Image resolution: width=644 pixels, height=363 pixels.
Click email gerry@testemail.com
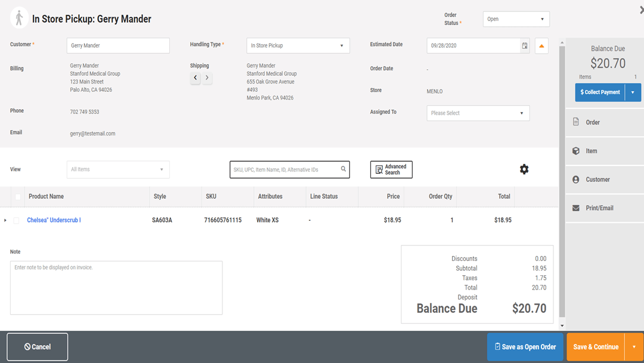(92, 134)
